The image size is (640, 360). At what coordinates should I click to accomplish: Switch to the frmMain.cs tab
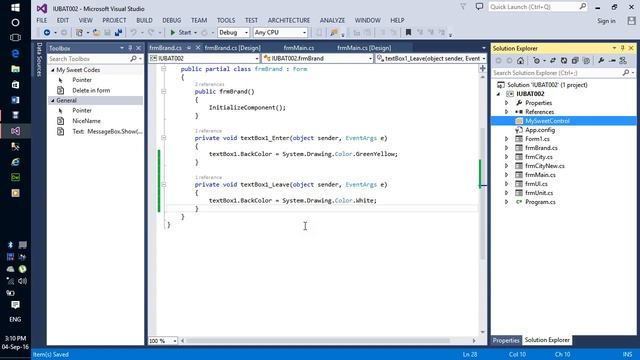pyautogui.click(x=299, y=48)
